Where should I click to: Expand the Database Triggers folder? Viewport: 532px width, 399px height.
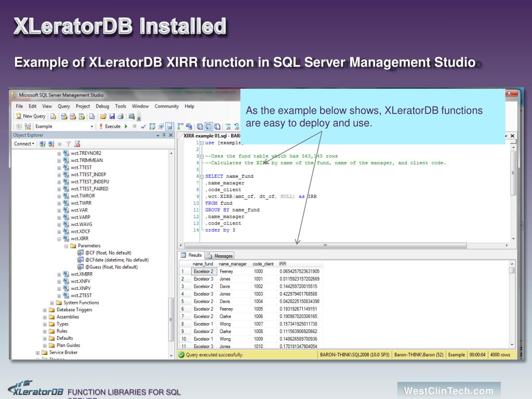coord(45,310)
